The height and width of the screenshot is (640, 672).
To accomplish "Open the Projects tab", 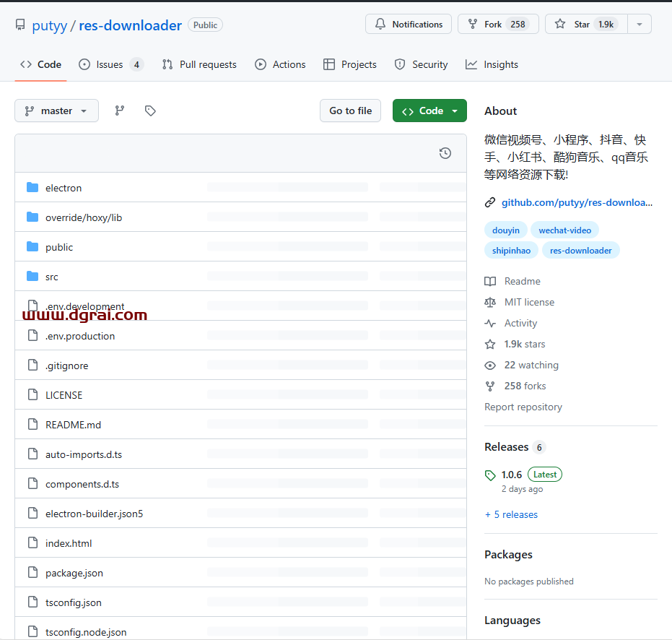I will tap(350, 64).
